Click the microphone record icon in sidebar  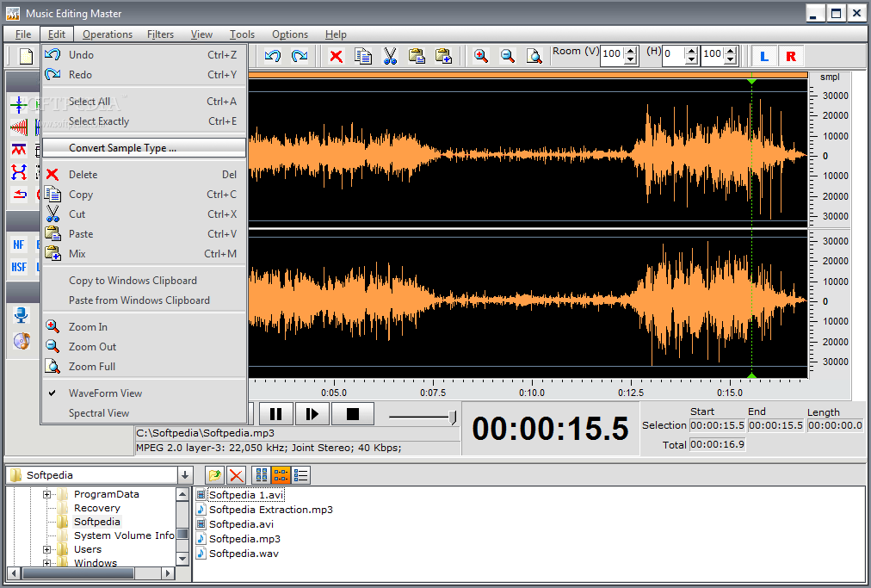pos(22,316)
